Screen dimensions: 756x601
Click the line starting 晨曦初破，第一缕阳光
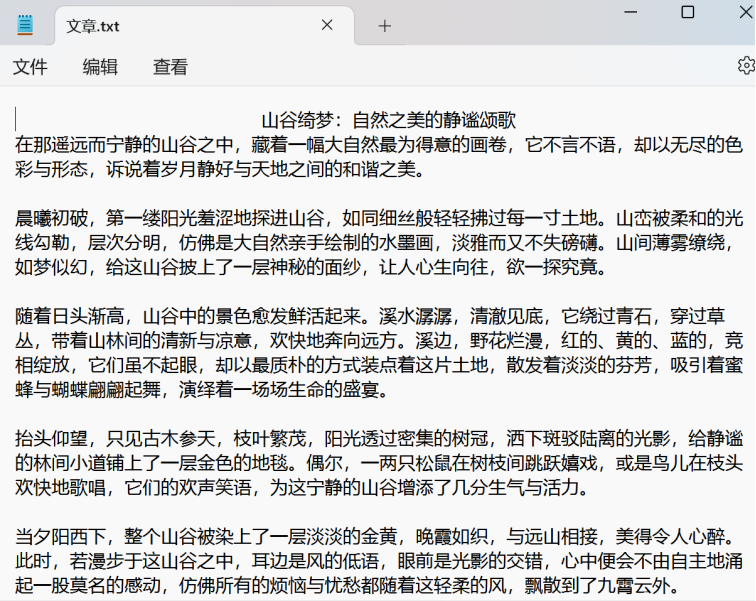coord(378,218)
